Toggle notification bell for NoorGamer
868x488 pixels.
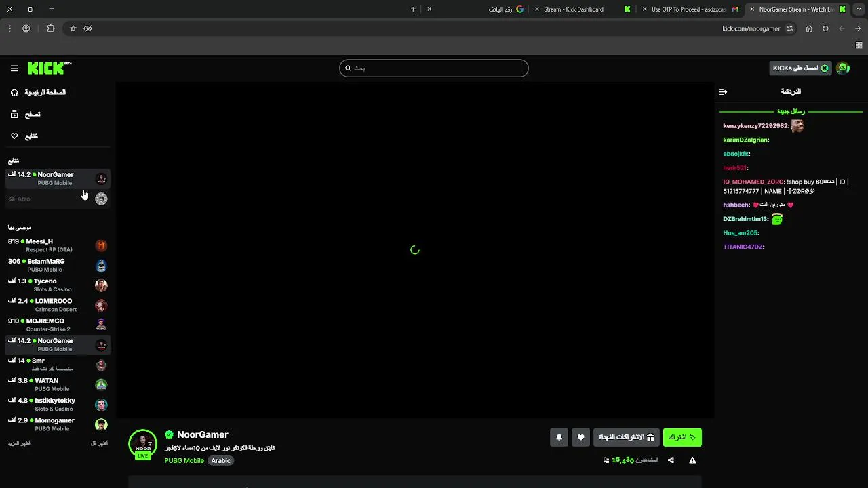click(x=559, y=438)
